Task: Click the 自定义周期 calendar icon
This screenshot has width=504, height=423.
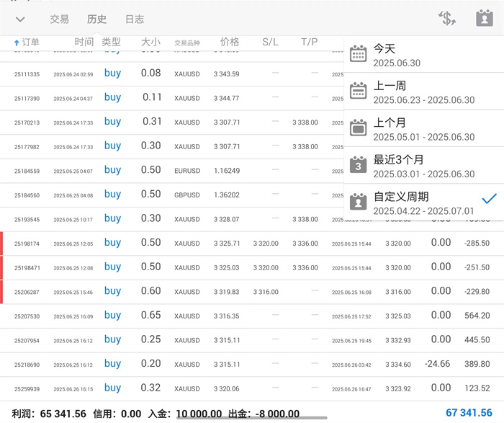Action: coord(358,202)
